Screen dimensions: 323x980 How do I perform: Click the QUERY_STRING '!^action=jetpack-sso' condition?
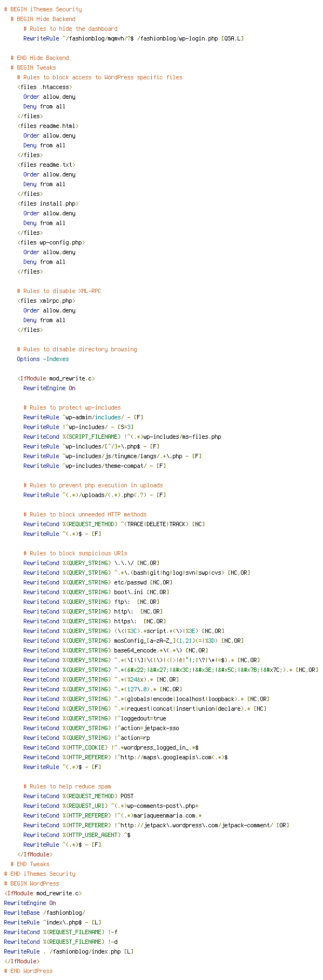(101, 728)
